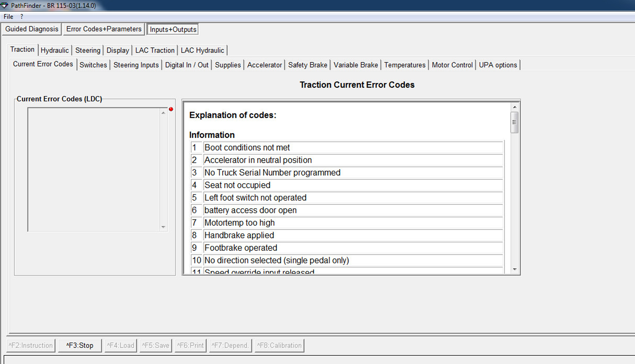Screen dimensions: 635x364
Task: Click the explanation panel scrollbar thumb
Action: (x=514, y=122)
